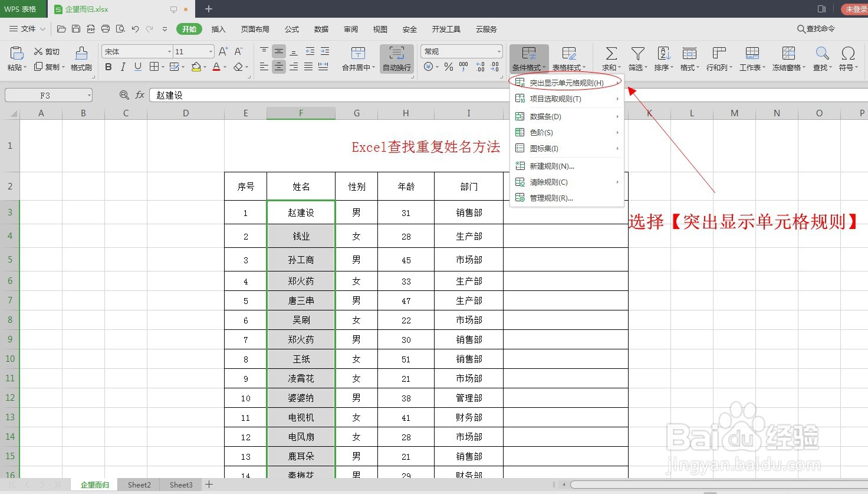The image size is (868, 494).
Task: Apply the red font color
Action: (216, 67)
